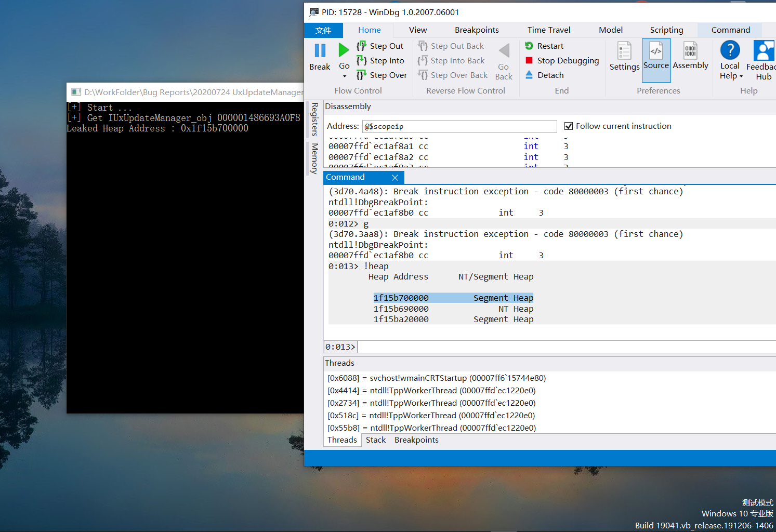This screenshot has width=776, height=532.
Task: Close the Command window tab
Action: (395, 178)
